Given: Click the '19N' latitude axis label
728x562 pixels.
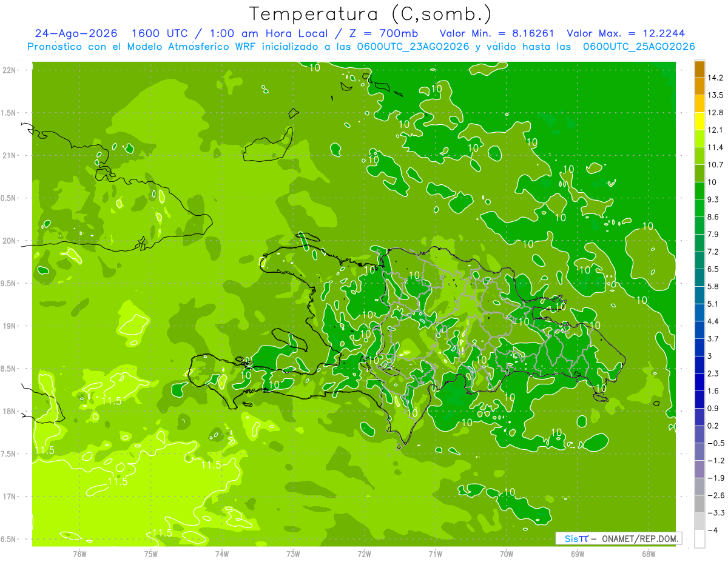Looking at the screenshot, I should (x=10, y=326).
